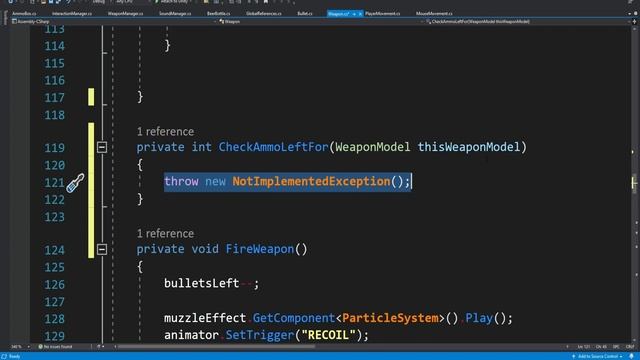
Task: Click the WeaponModel parameter type
Action: [373, 147]
